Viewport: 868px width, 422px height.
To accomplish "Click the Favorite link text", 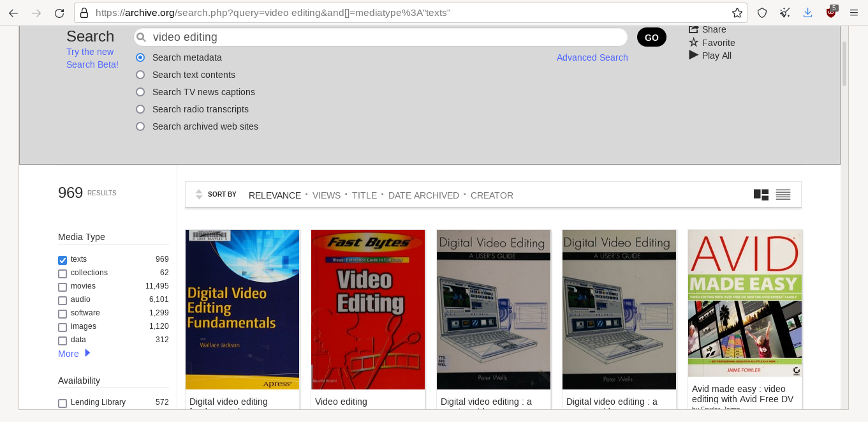I will click(x=718, y=43).
